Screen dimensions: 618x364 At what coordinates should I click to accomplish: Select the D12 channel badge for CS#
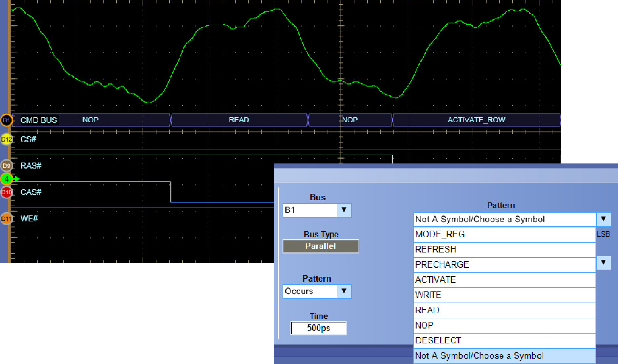[x=6, y=139]
